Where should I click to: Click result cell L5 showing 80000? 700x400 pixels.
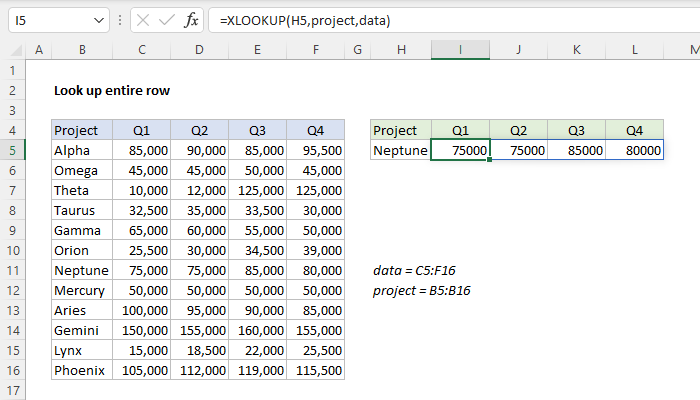(x=634, y=150)
